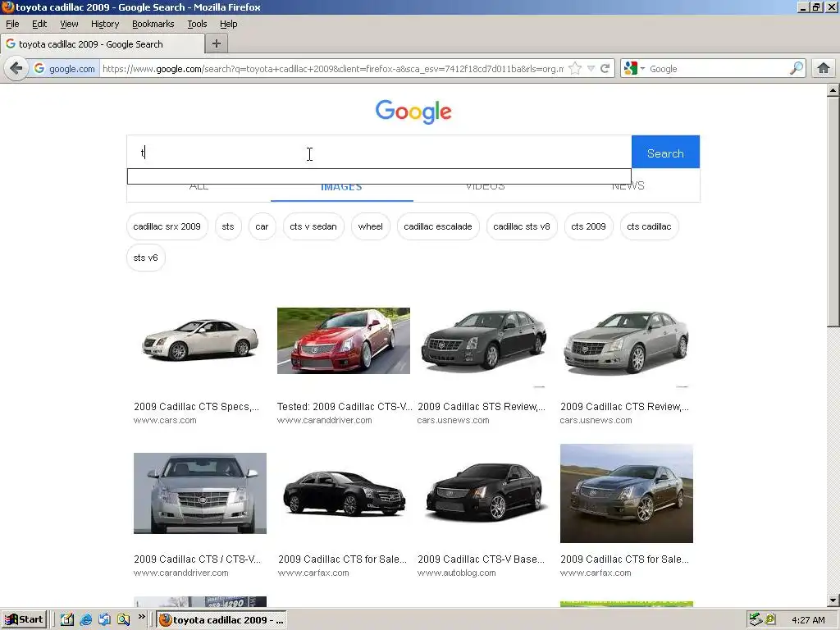Open the Windows Start menu
Image resolution: width=840 pixels, height=630 pixels.
click(x=24, y=620)
